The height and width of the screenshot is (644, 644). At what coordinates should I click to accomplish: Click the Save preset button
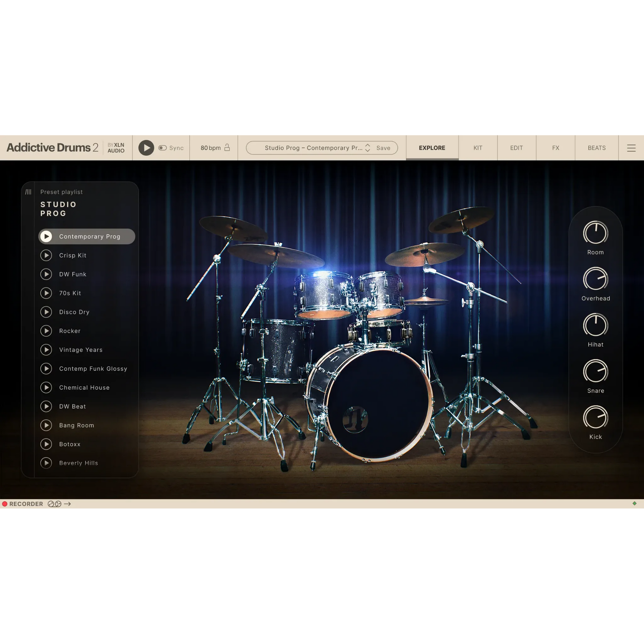tap(383, 148)
